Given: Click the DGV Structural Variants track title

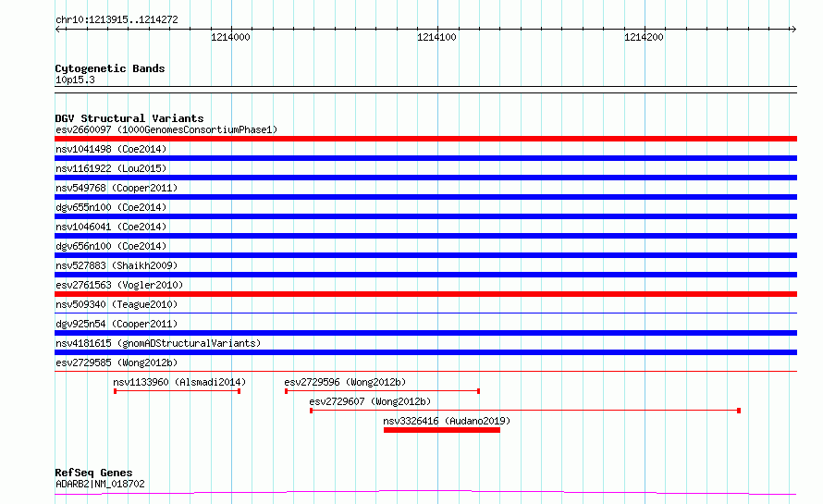Looking at the screenshot, I should pos(129,118).
